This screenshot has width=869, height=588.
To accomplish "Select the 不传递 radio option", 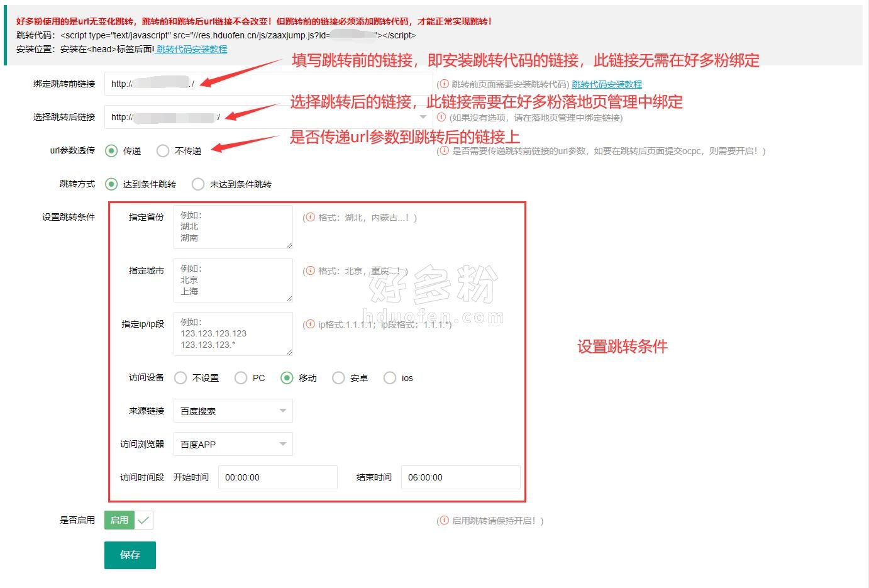I will coord(163,150).
